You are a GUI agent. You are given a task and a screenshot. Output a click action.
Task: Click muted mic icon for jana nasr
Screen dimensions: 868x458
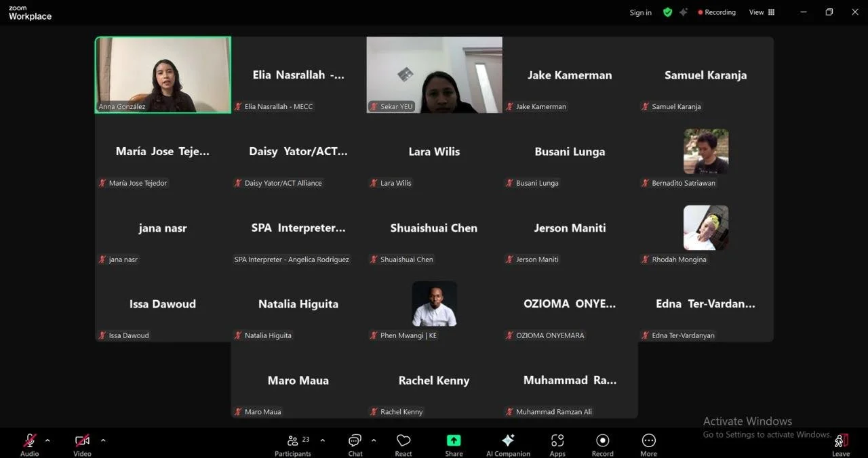pos(102,259)
